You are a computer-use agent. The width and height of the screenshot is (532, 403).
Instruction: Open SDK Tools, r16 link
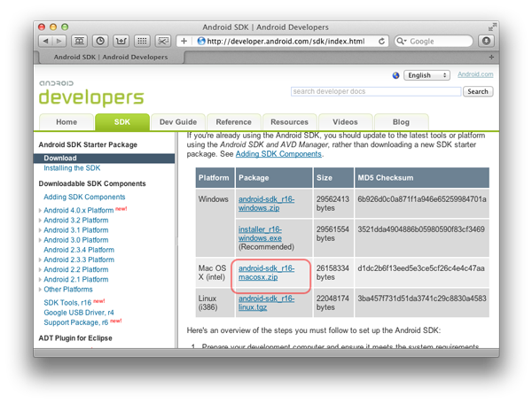click(x=67, y=303)
